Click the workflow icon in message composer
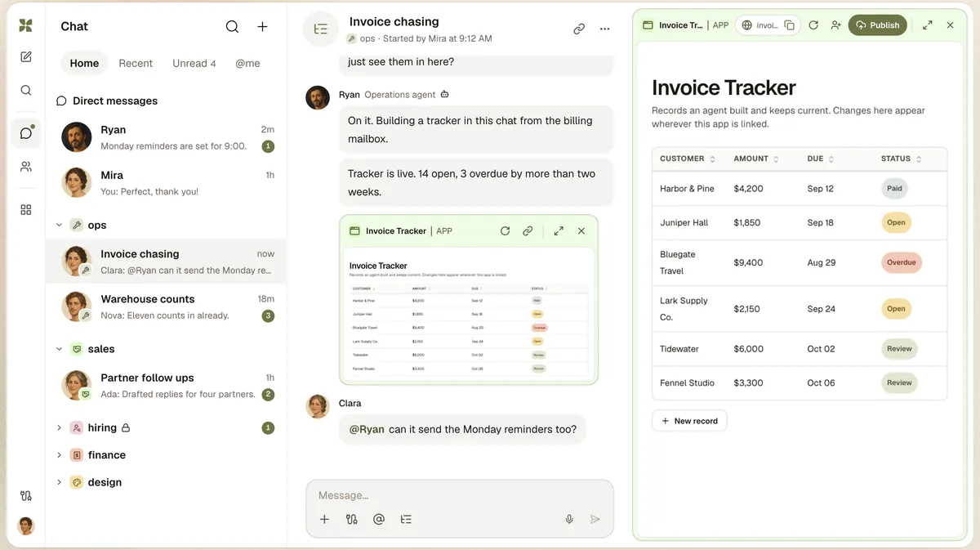The width and height of the screenshot is (980, 550). 352,519
